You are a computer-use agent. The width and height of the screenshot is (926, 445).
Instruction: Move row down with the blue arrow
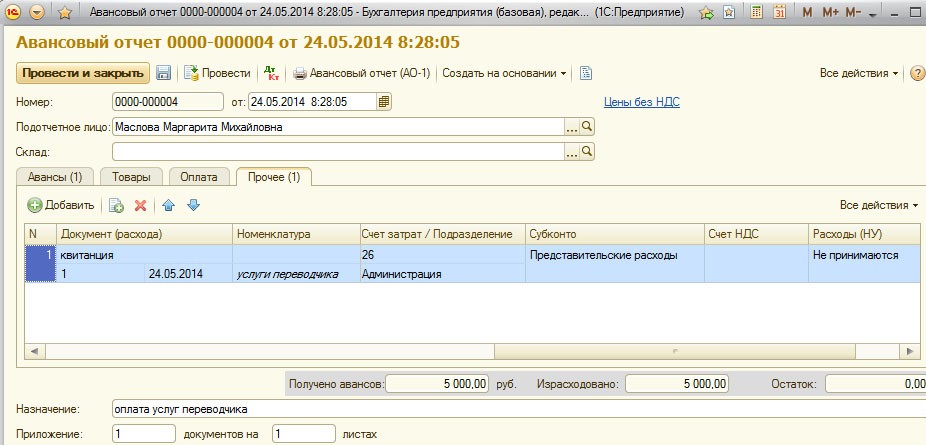point(193,205)
